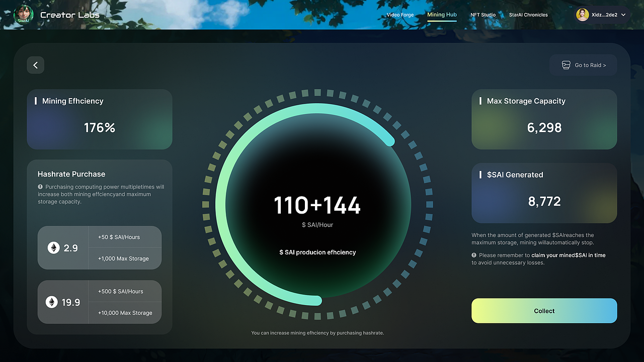Click the back arrow button
This screenshot has width=644, height=362.
point(36,65)
